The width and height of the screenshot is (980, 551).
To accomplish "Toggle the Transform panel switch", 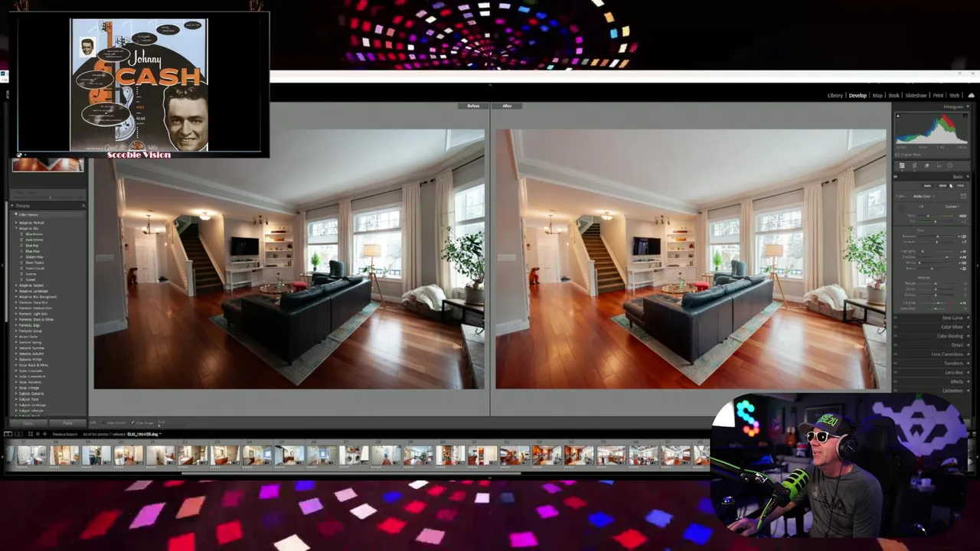I will coord(895,364).
